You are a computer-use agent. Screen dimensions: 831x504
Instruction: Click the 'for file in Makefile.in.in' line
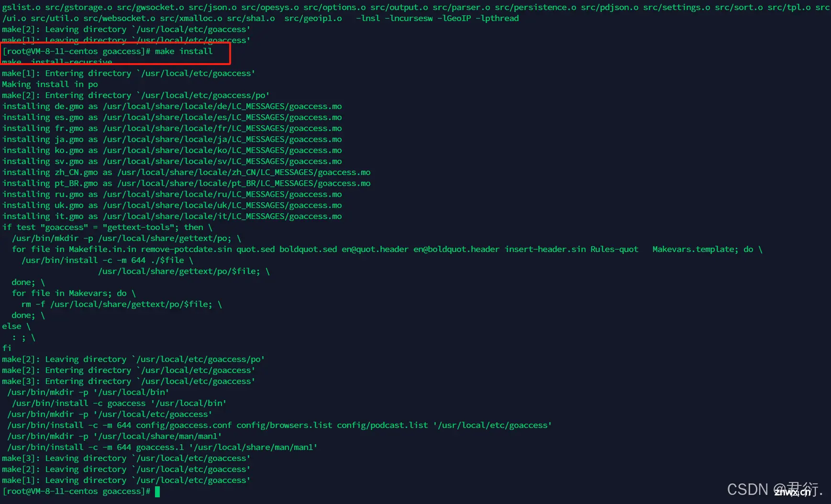[x=387, y=249]
